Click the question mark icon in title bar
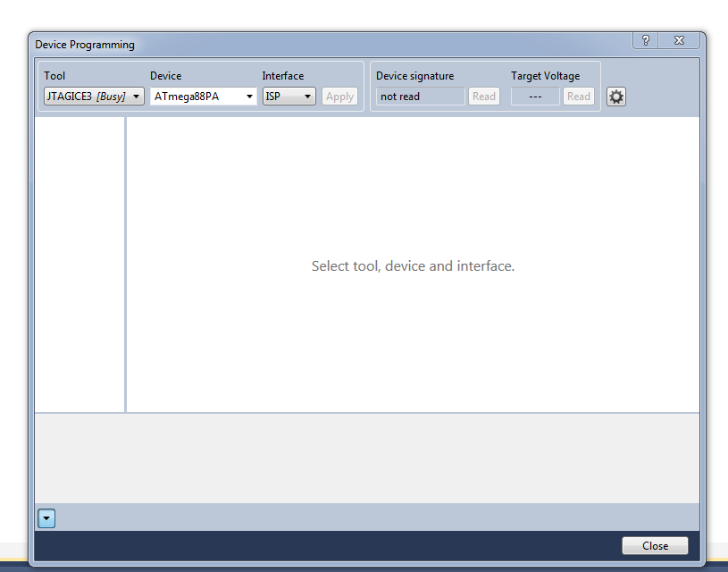The image size is (728, 572). pyautogui.click(x=645, y=39)
